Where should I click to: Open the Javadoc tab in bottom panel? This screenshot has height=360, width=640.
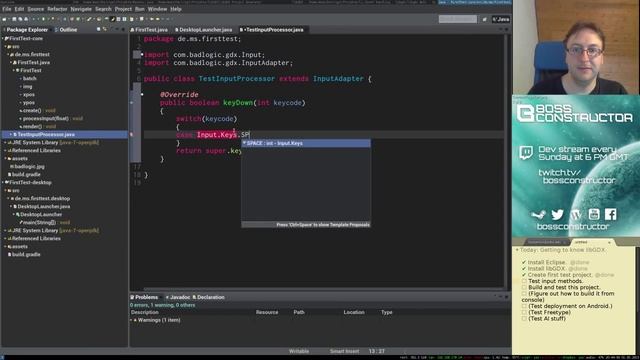(x=178, y=297)
